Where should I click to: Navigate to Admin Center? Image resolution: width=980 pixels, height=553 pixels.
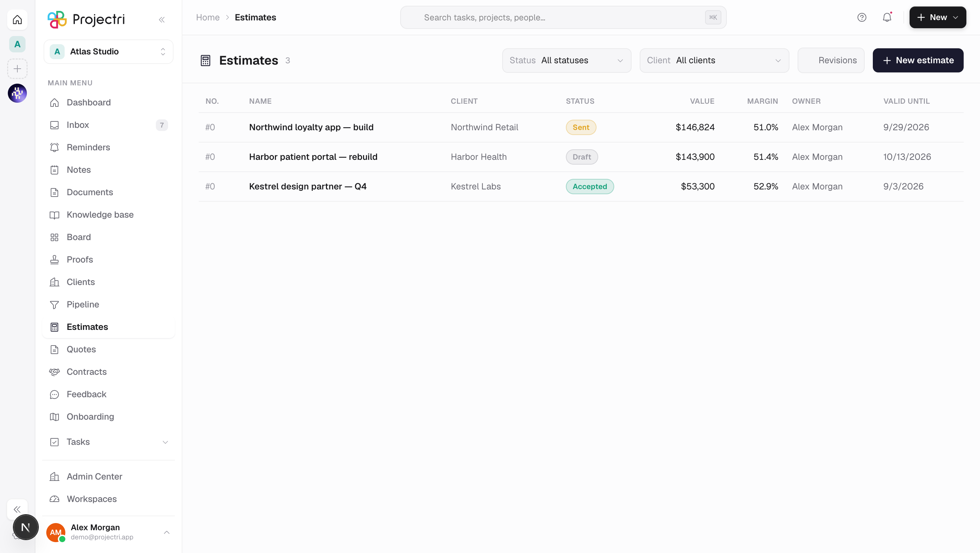coord(109,476)
